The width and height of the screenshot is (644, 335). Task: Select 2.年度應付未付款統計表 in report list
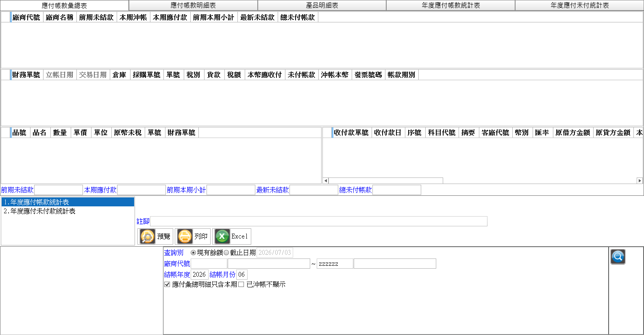tap(68, 211)
